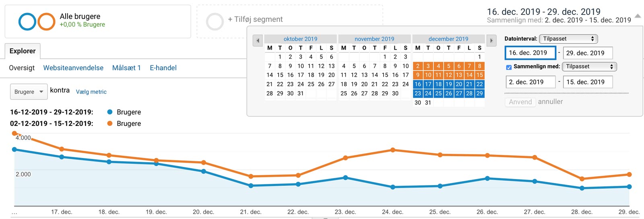
Task: Uncheck the Sammenlign med checkbox
Action: [x=509, y=67]
